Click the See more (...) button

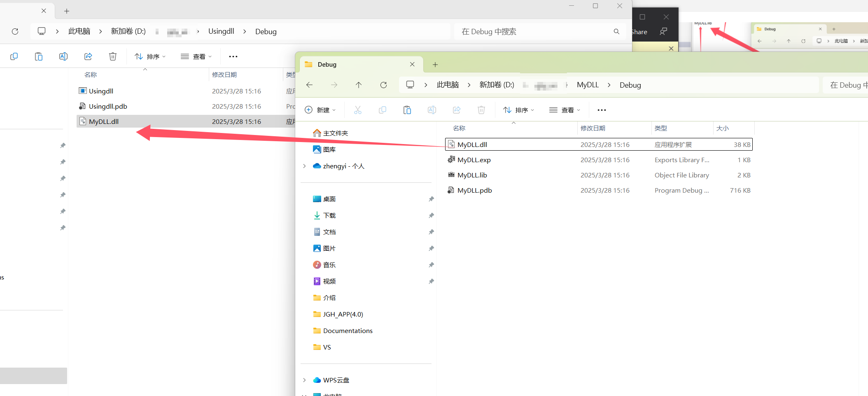tap(602, 110)
